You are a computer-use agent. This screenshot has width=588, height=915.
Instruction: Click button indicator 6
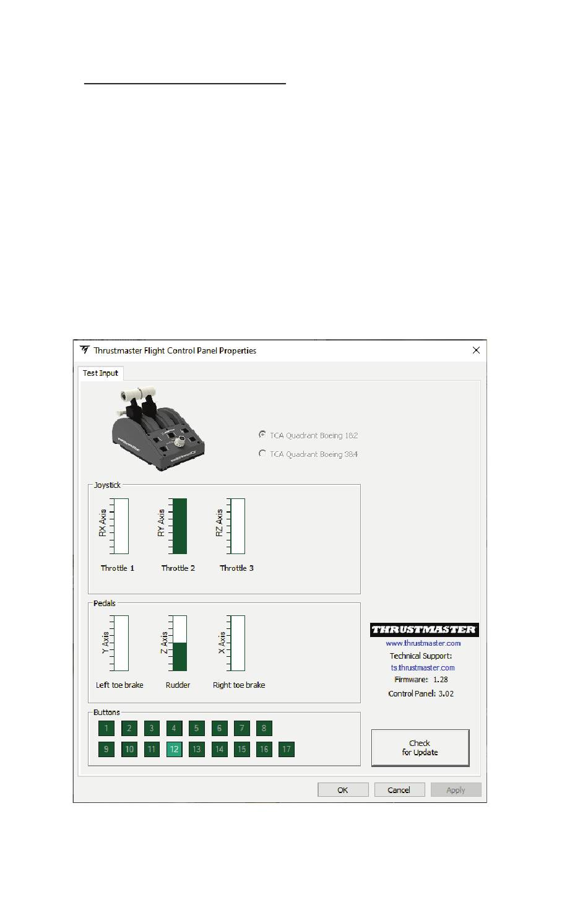219,728
